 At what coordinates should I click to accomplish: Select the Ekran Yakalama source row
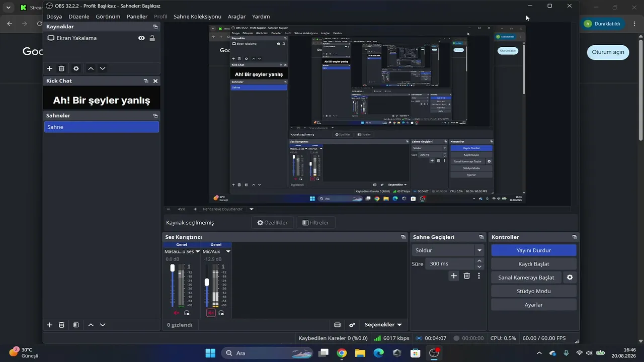pyautogui.click(x=102, y=38)
